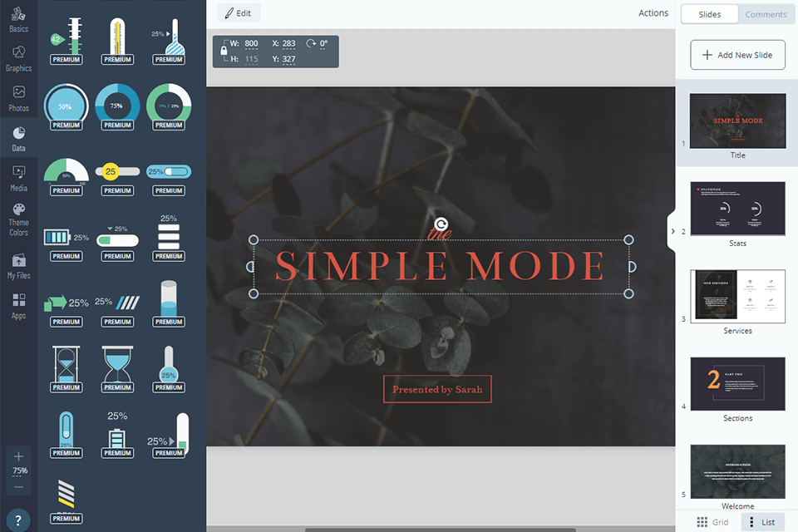Switch to List view of slides
Image resolution: width=798 pixels, height=532 pixels.
tap(761, 522)
